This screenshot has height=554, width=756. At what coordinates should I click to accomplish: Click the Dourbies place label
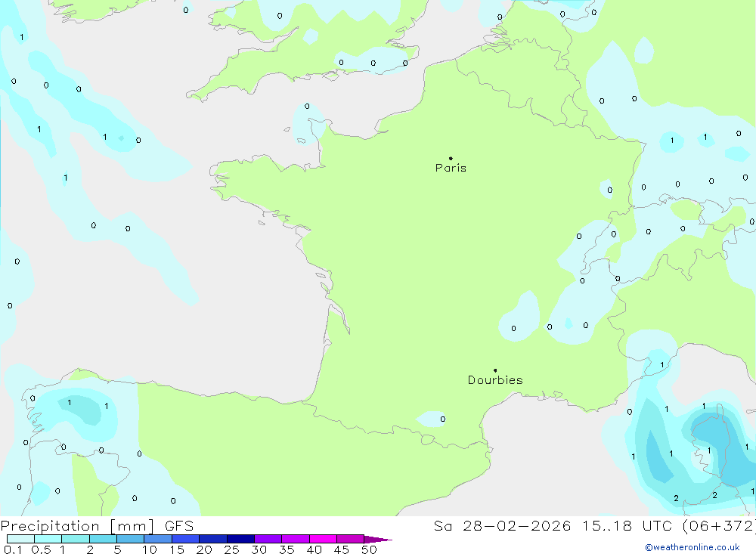point(495,380)
